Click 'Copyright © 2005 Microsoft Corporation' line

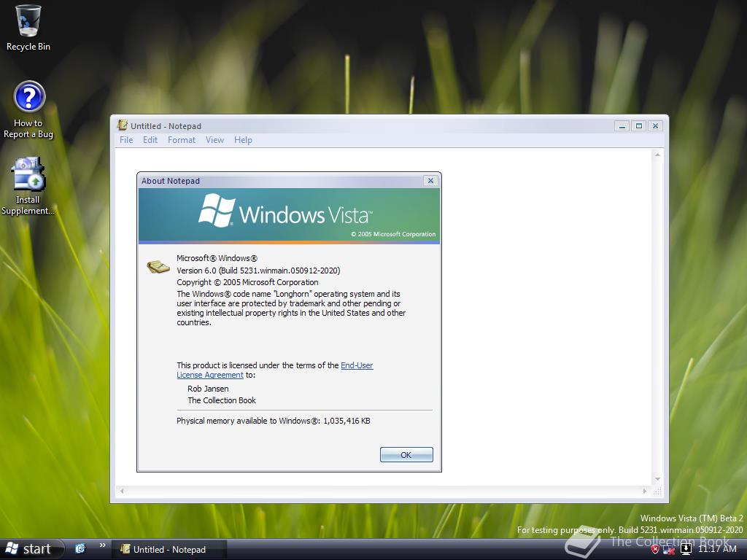(247, 282)
